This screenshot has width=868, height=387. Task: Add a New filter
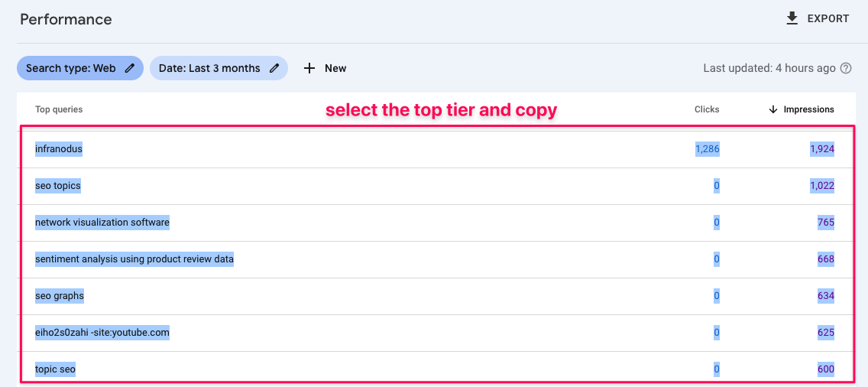pyautogui.click(x=335, y=68)
